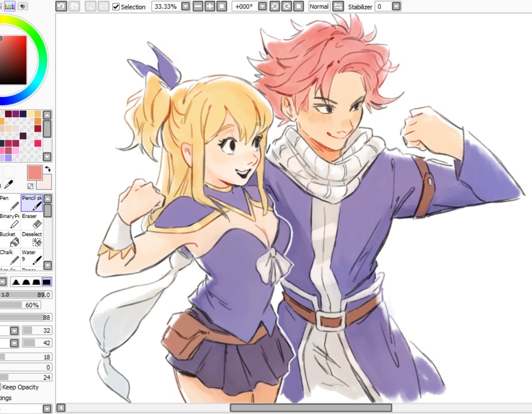The image size is (532, 414).
Task: Open the 33.33% zoom level dropdown
Action: click(185, 6)
